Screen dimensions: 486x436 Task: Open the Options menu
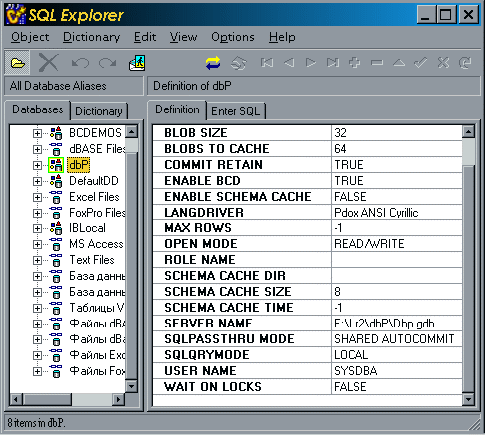233,37
